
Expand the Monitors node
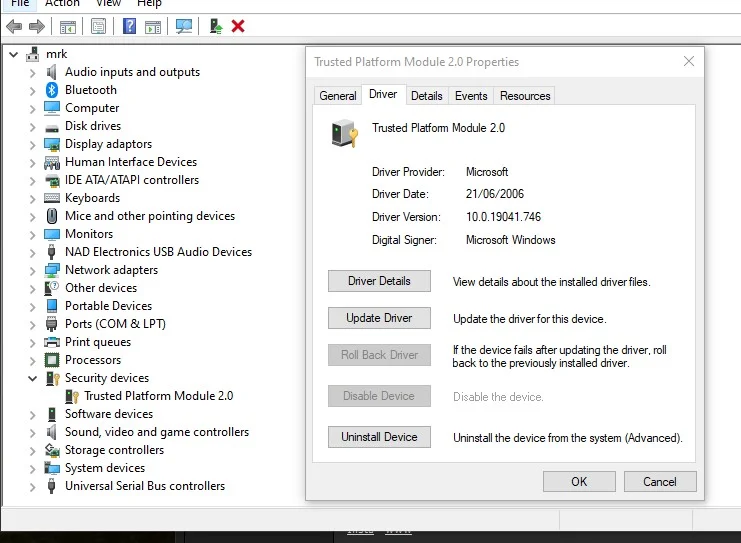pyautogui.click(x=32, y=234)
